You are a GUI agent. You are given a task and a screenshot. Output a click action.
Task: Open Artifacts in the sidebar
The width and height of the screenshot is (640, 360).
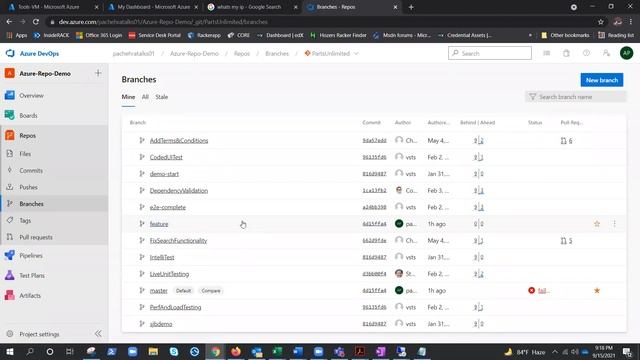pyautogui.click(x=30, y=296)
